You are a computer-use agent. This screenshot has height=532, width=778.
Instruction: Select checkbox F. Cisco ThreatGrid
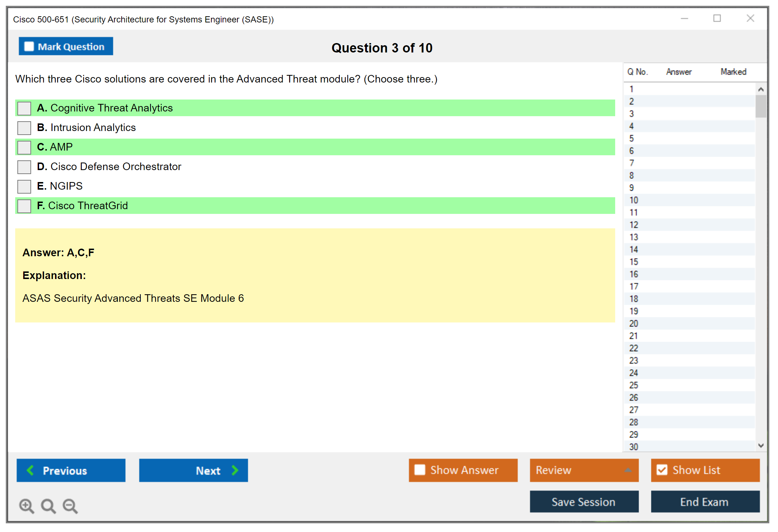(x=24, y=206)
